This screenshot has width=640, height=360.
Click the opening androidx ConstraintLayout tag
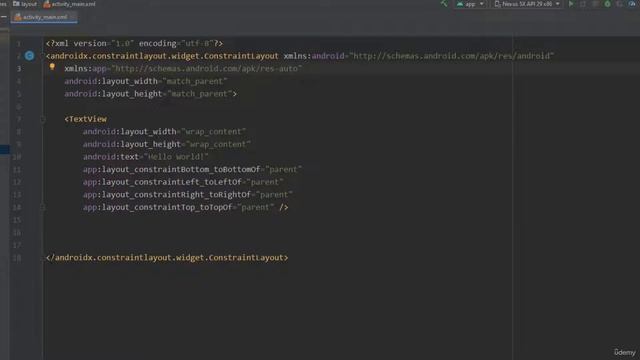(x=162, y=56)
